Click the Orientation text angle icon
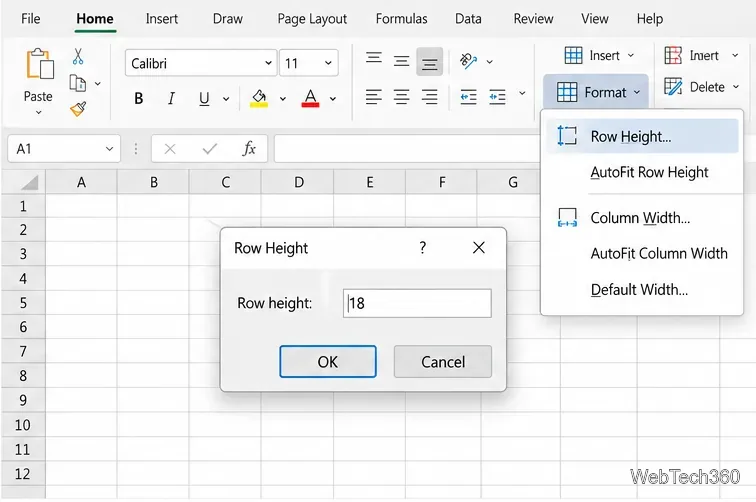 coord(468,61)
